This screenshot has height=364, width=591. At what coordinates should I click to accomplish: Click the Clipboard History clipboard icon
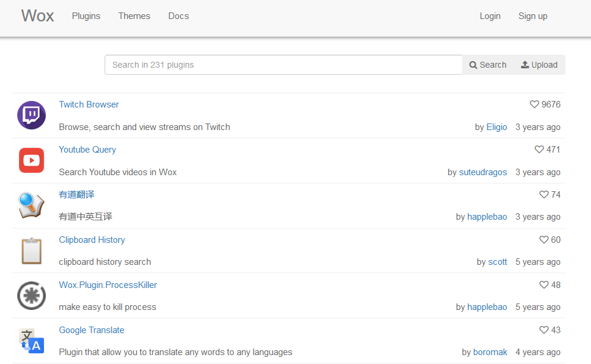coord(31,251)
